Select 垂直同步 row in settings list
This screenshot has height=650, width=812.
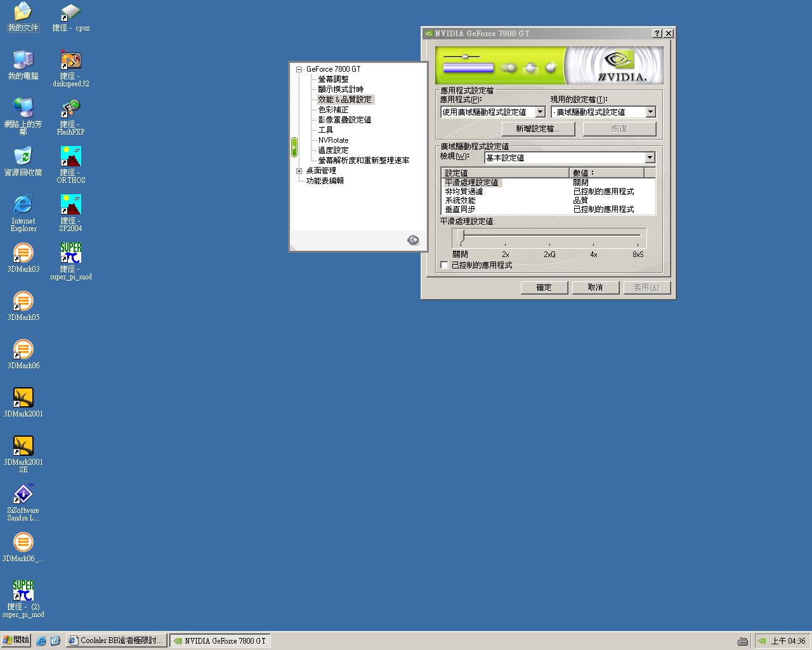click(x=548, y=209)
